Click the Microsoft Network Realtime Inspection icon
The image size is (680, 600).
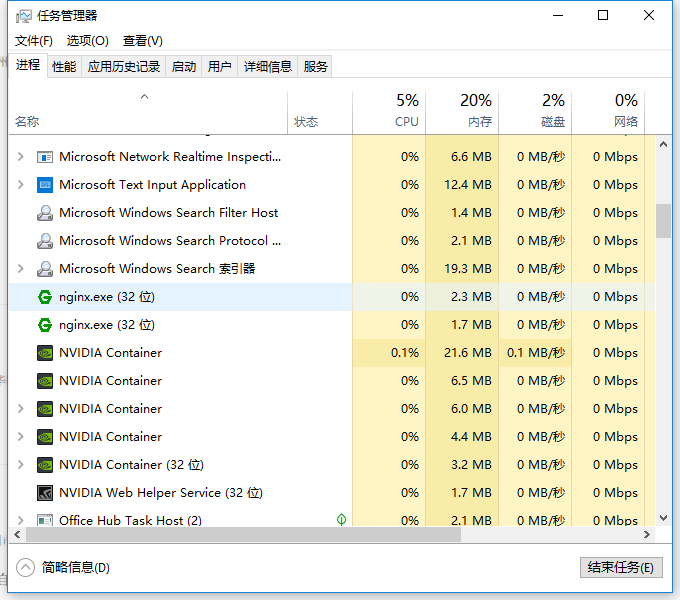[45, 157]
